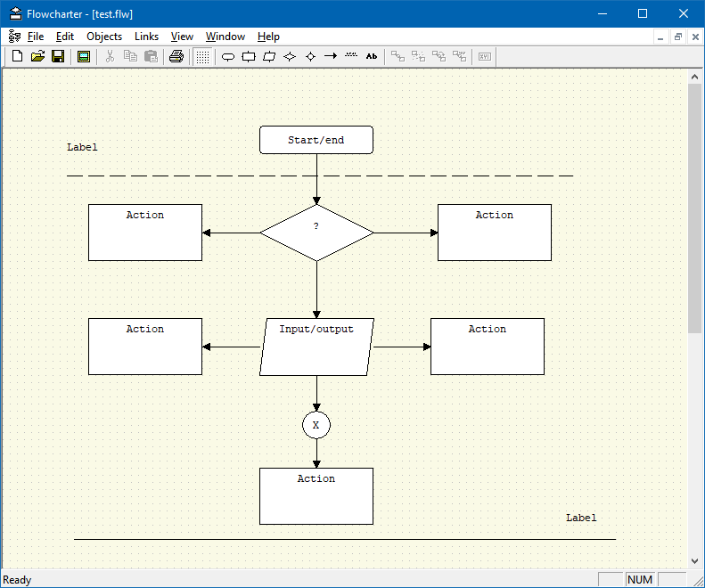Select the arrow link tool
The width and height of the screenshot is (705, 588).
tap(331, 56)
